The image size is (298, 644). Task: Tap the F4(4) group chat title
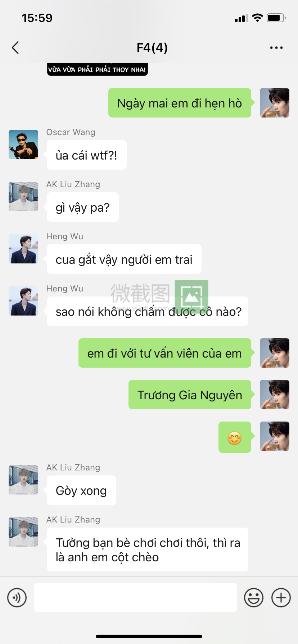(152, 47)
